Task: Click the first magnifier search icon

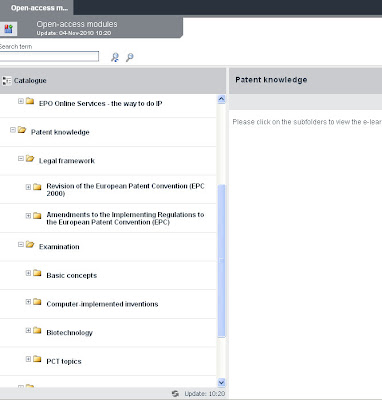Action: click(x=115, y=57)
